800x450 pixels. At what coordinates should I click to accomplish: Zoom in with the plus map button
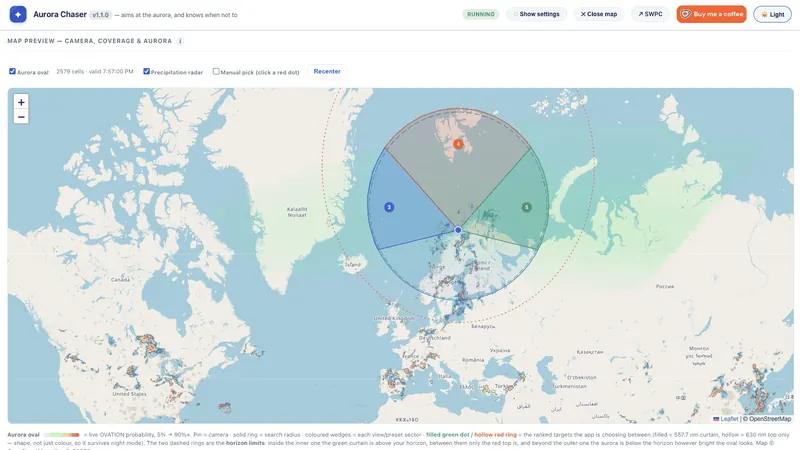click(21, 102)
